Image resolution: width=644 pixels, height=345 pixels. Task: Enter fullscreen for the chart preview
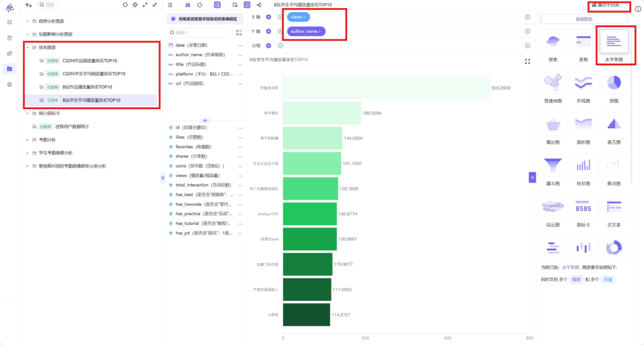click(527, 61)
